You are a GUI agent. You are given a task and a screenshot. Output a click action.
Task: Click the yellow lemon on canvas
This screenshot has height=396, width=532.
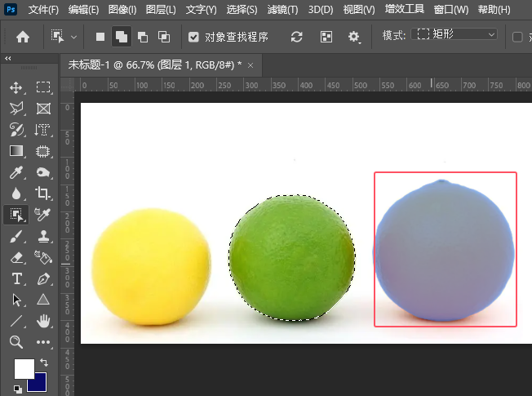coord(151,267)
